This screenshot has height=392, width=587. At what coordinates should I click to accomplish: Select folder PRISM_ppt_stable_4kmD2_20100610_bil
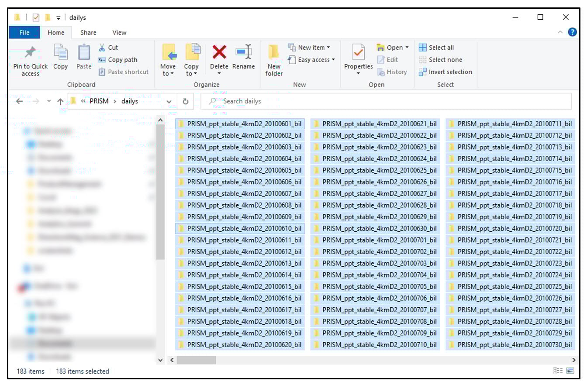[240, 228]
